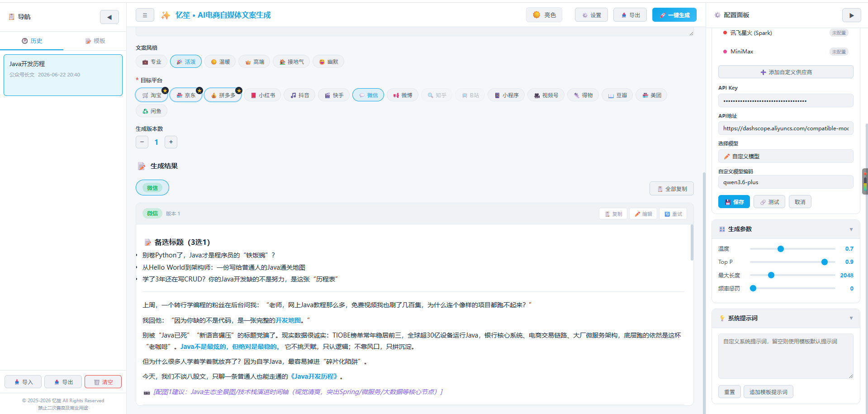Select the 活泼 copy style
868x414 pixels.
pyautogui.click(x=186, y=62)
